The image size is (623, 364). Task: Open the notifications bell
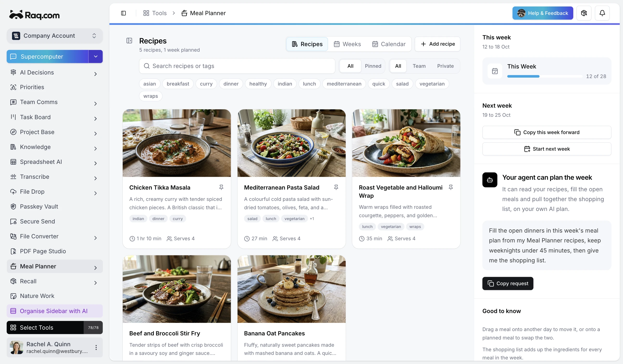602,13
